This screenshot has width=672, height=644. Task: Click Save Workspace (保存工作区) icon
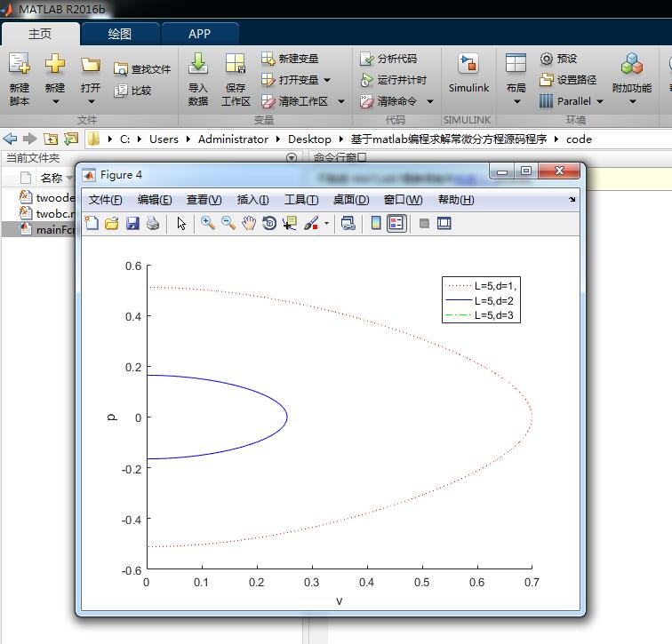coord(236,64)
